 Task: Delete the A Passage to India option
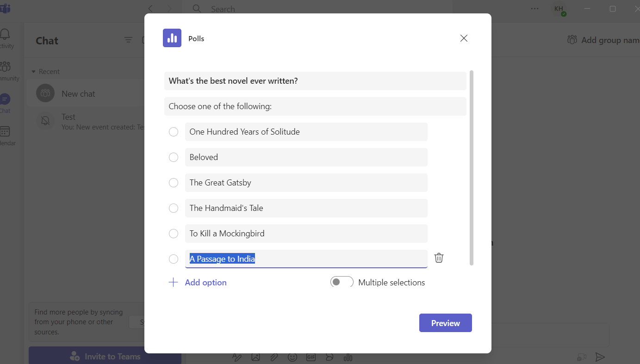click(439, 258)
